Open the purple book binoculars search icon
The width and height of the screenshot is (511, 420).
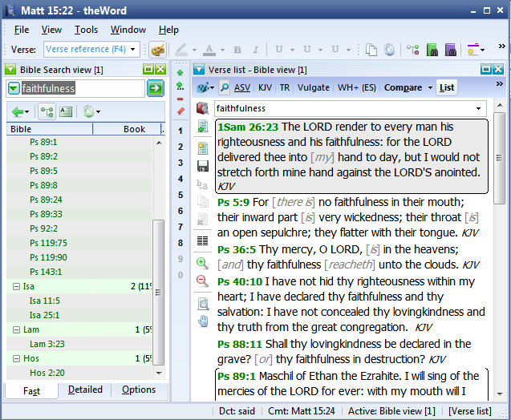tap(451, 50)
